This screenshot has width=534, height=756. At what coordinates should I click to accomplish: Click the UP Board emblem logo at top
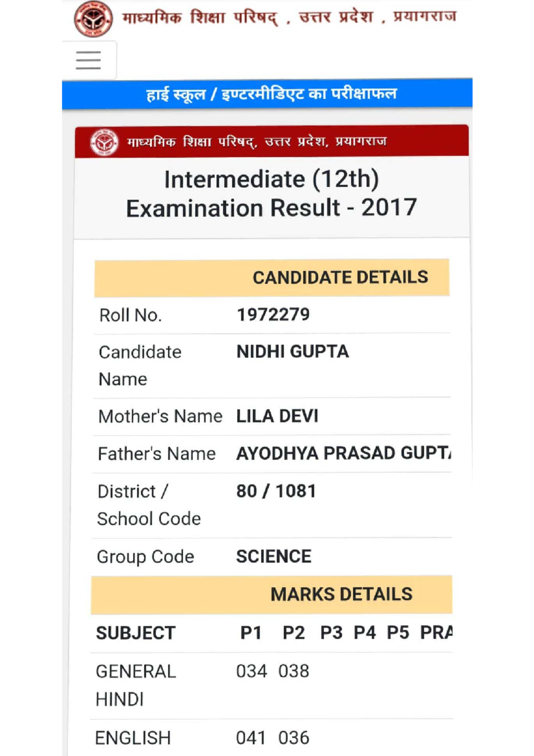pyautogui.click(x=93, y=19)
